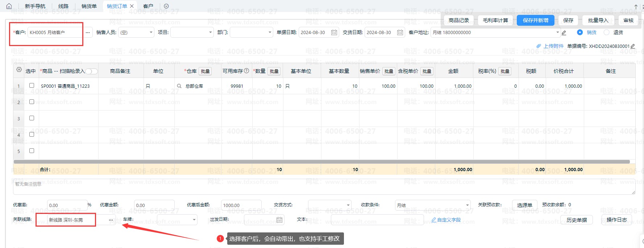Click the table settings gear icon
This screenshot has width=644, height=248.
(x=19, y=70)
